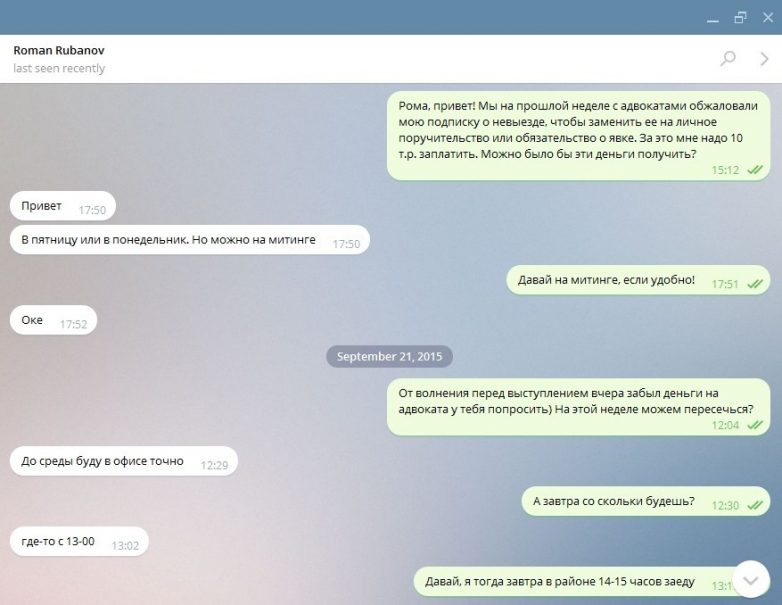Select message starting 'В пятницу или в понедельник'
Image resolution: width=782 pixels, height=605 pixels.
click(x=190, y=240)
